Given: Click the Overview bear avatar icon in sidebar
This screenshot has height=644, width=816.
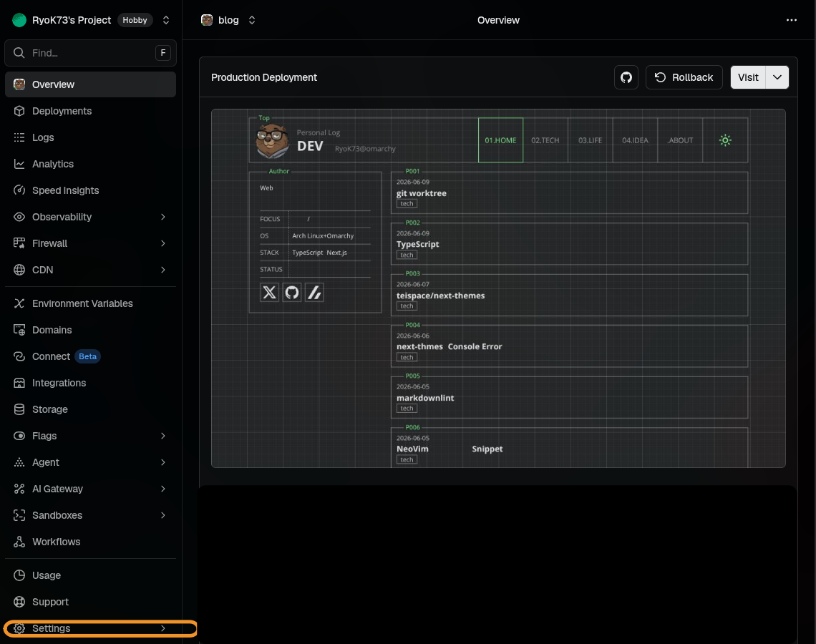Looking at the screenshot, I should coord(19,84).
